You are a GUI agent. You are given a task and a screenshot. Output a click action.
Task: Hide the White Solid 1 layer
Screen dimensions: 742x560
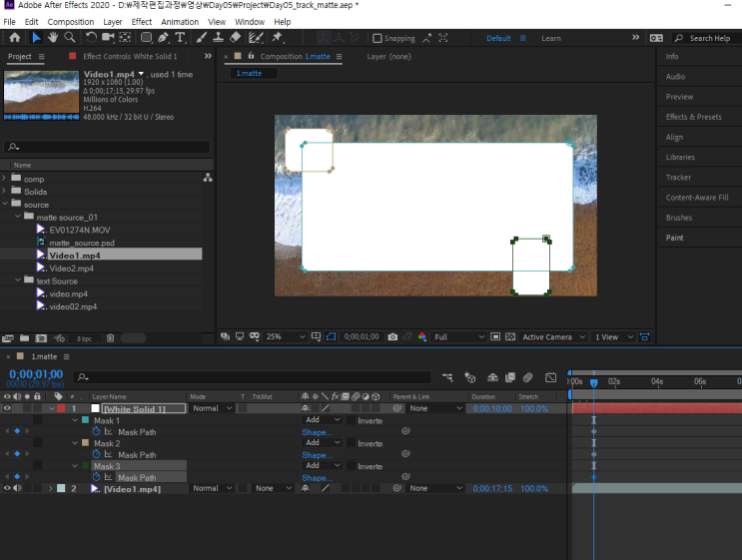[8, 408]
